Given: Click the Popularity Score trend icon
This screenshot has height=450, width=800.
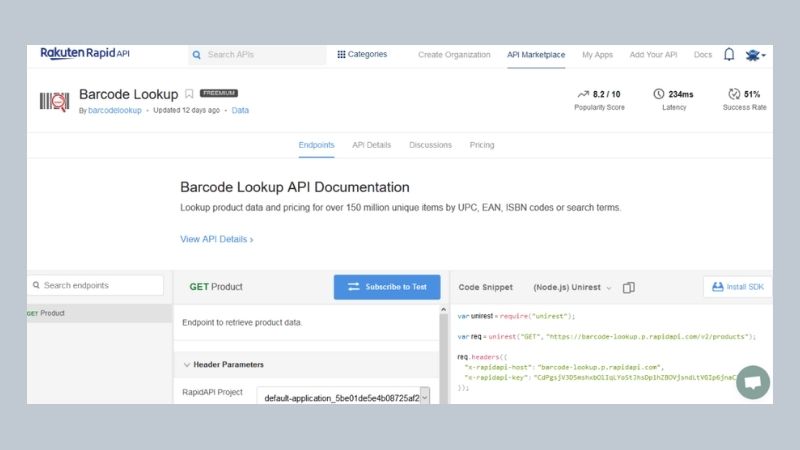Looking at the screenshot, I should [x=583, y=94].
